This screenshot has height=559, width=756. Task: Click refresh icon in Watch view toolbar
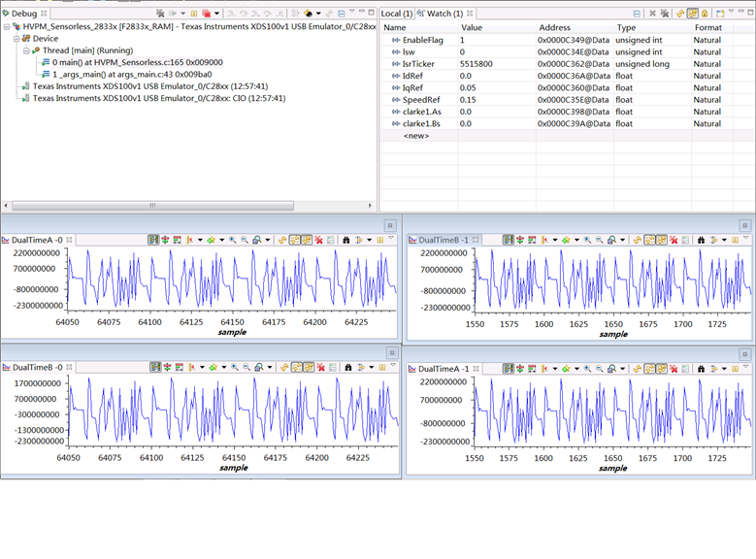[680, 14]
